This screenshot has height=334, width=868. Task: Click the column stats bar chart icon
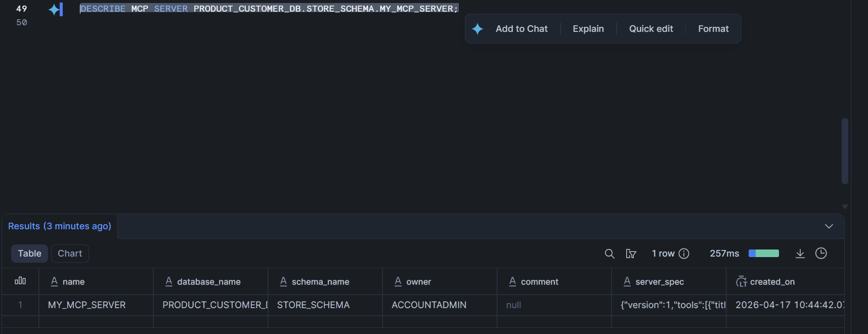point(20,281)
